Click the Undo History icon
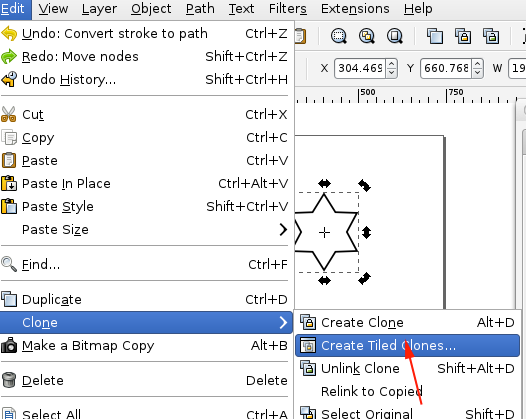Image resolution: width=526 pixels, height=419 pixels. [x=9, y=79]
